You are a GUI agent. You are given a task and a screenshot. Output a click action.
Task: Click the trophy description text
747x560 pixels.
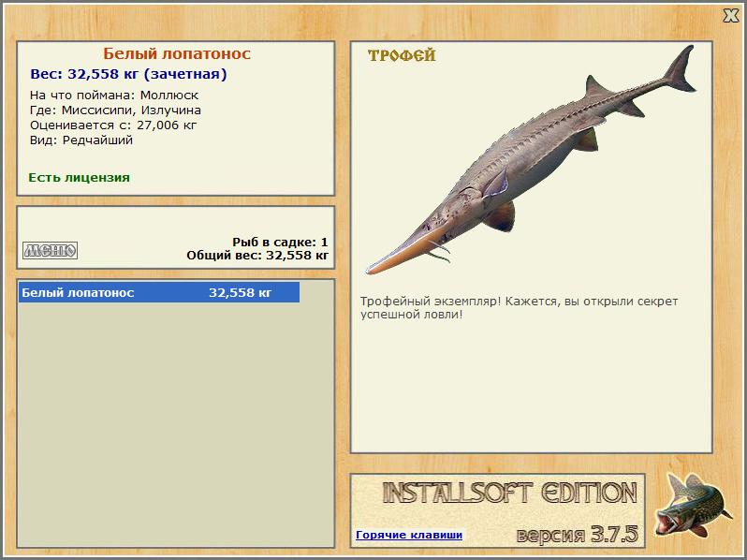tap(519, 308)
